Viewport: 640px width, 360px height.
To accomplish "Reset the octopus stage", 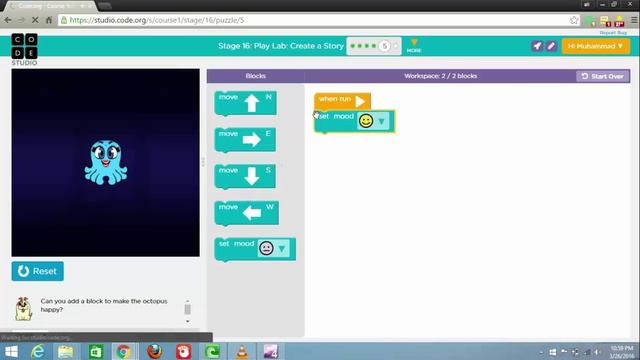I will (x=38, y=271).
